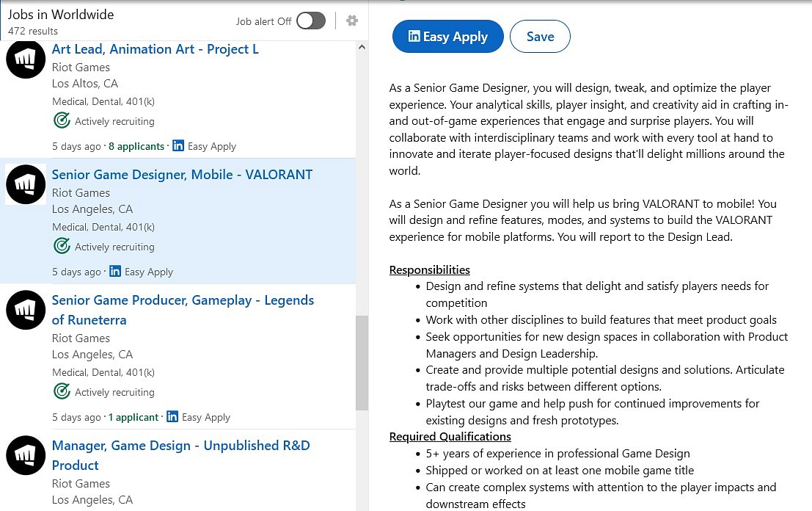Screen dimensions: 812x511
Task: Open job alert settings gear icon
Action: (x=352, y=21)
